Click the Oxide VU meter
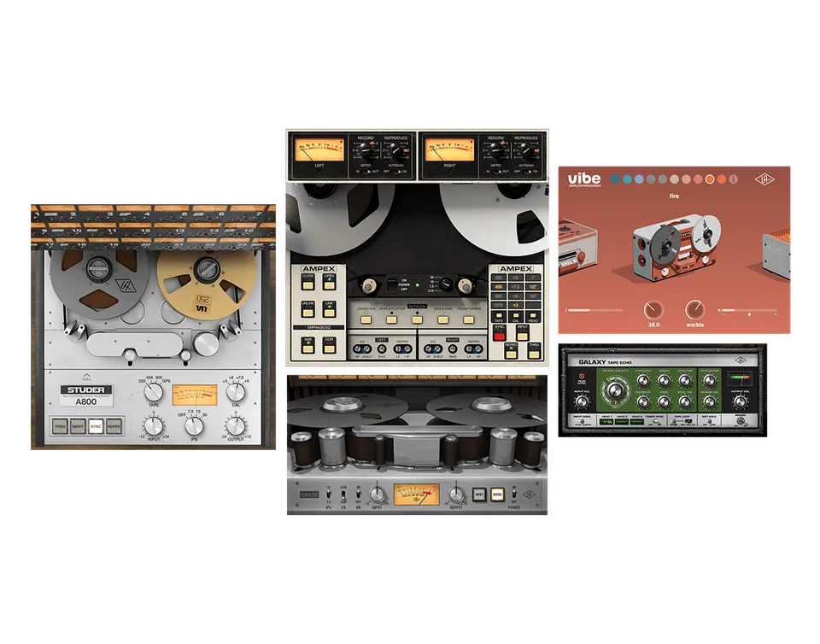Viewport: 820px width, 644px height. 416,494
